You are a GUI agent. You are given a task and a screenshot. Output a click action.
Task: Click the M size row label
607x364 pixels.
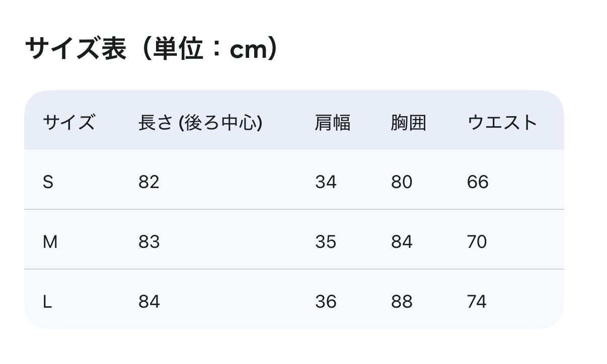coord(50,242)
